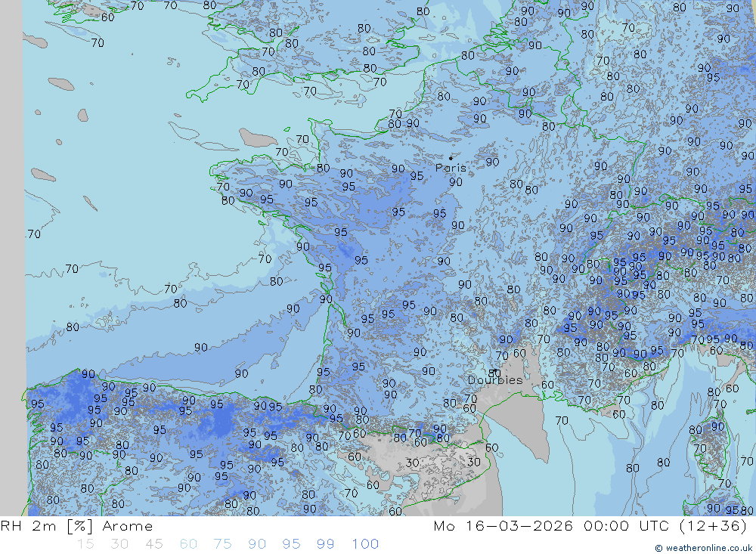Pick the legend value 100

(x=365, y=544)
